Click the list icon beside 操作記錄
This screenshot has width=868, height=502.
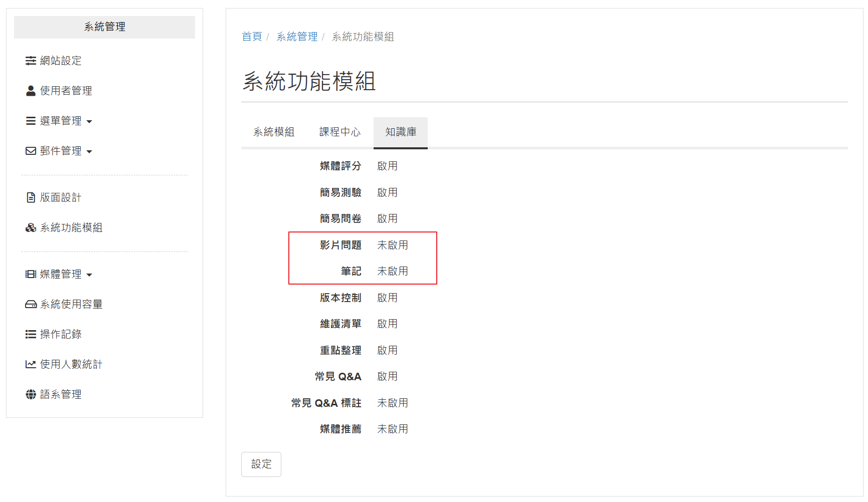[31, 334]
